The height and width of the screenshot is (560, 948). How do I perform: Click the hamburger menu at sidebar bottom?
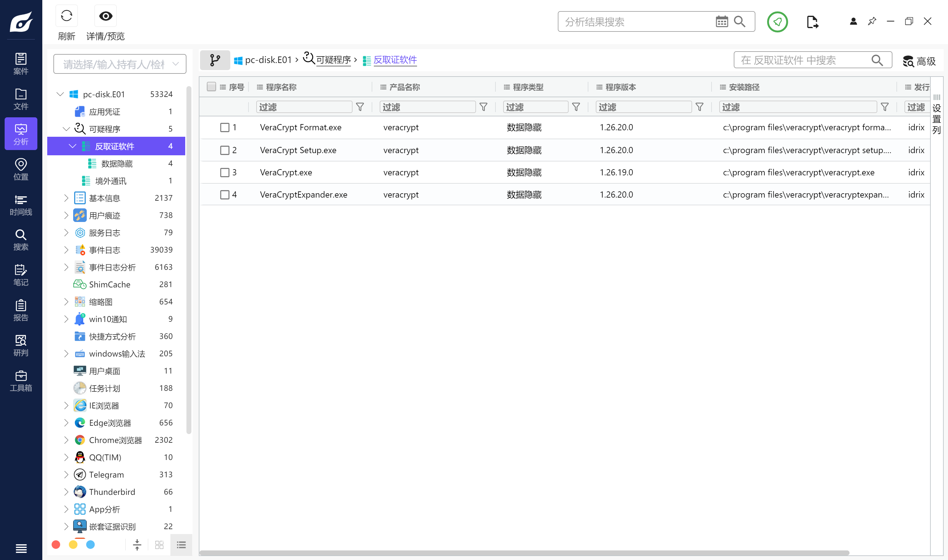(21, 548)
